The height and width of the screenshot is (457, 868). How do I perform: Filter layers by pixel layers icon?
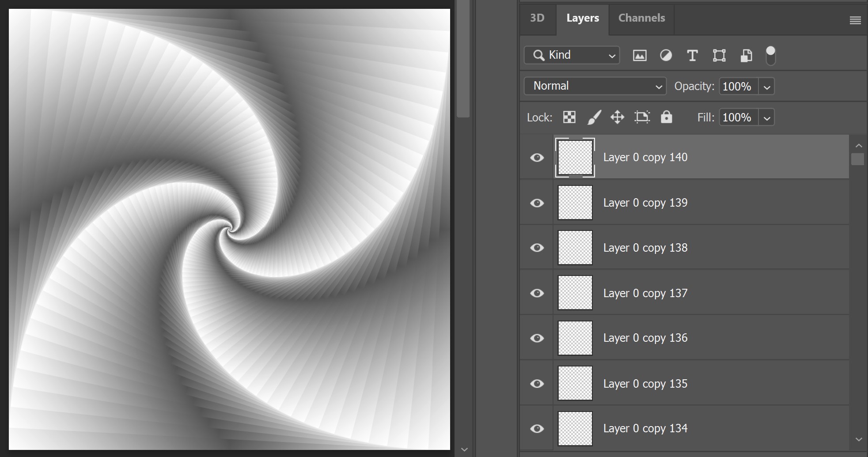point(639,55)
